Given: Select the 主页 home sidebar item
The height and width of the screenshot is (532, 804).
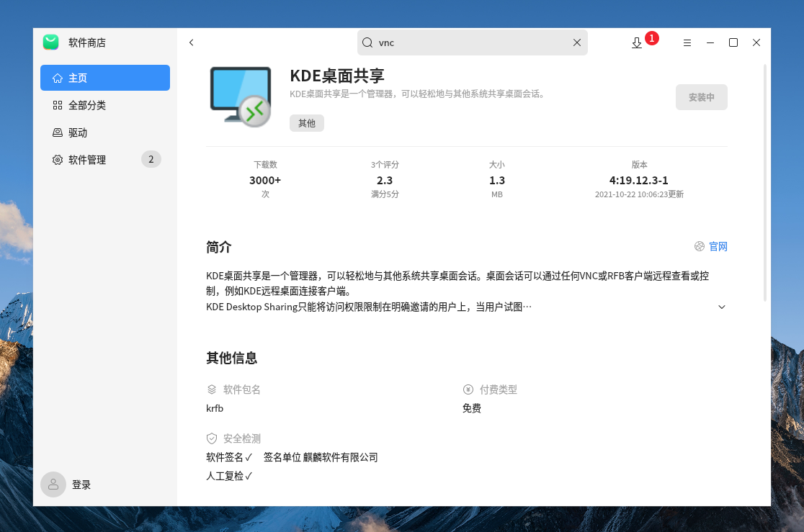Looking at the screenshot, I should pyautogui.click(x=105, y=78).
